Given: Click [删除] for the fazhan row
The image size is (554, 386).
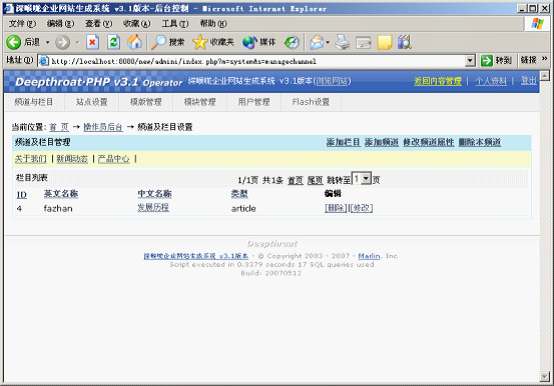Looking at the screenshot, I should (x=336, y=208).
